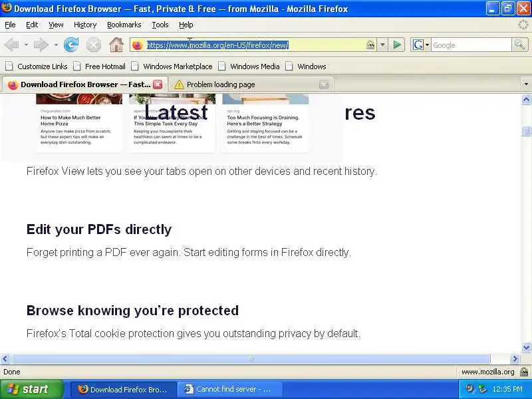
Task: Click the www.mozilla.org status bar text
Action: [487, 372]
